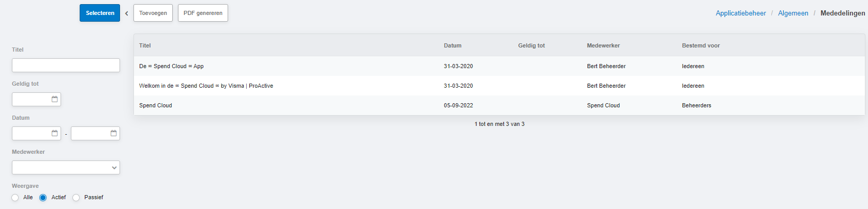Open the Geldig tot calendar picker icon

pyautogui.click(x=55, y=99)
